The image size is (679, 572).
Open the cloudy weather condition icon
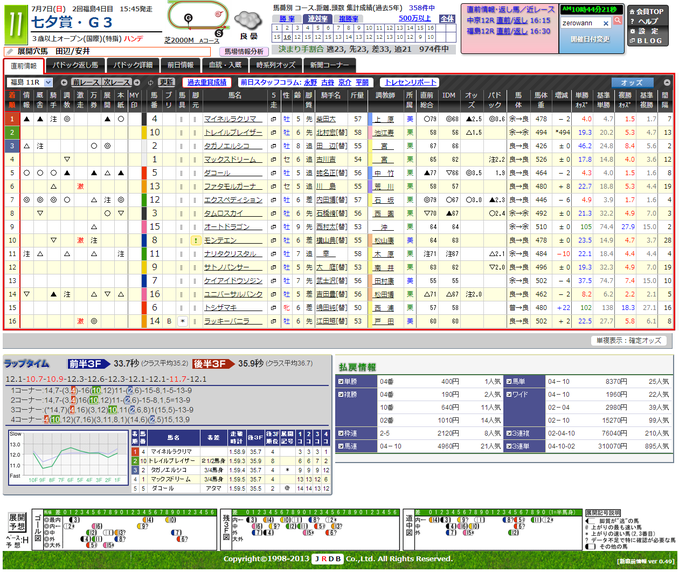248,21
